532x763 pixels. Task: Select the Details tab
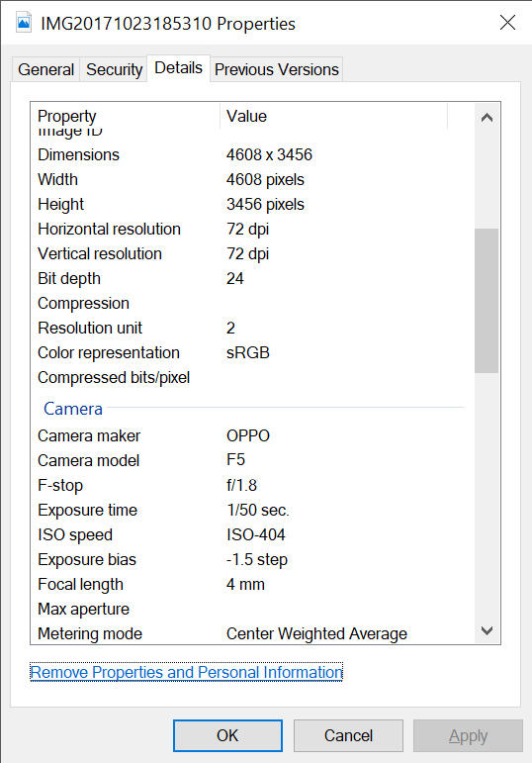178,67
